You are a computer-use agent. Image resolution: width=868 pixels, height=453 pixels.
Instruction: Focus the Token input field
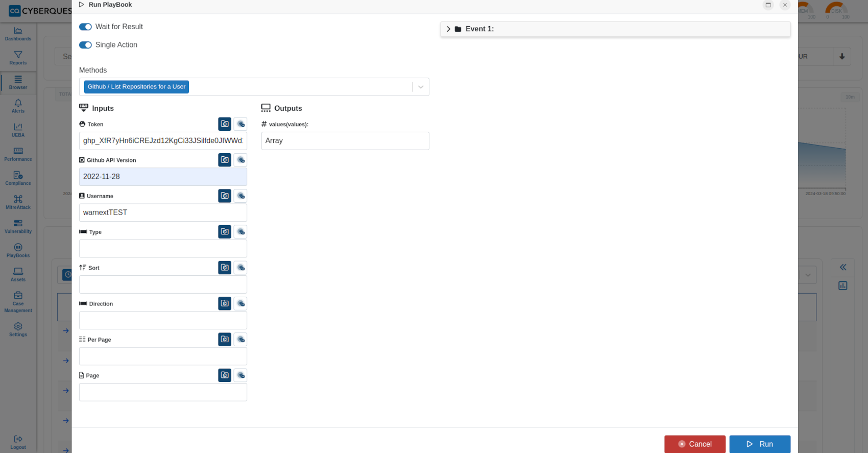pos(163,141)
